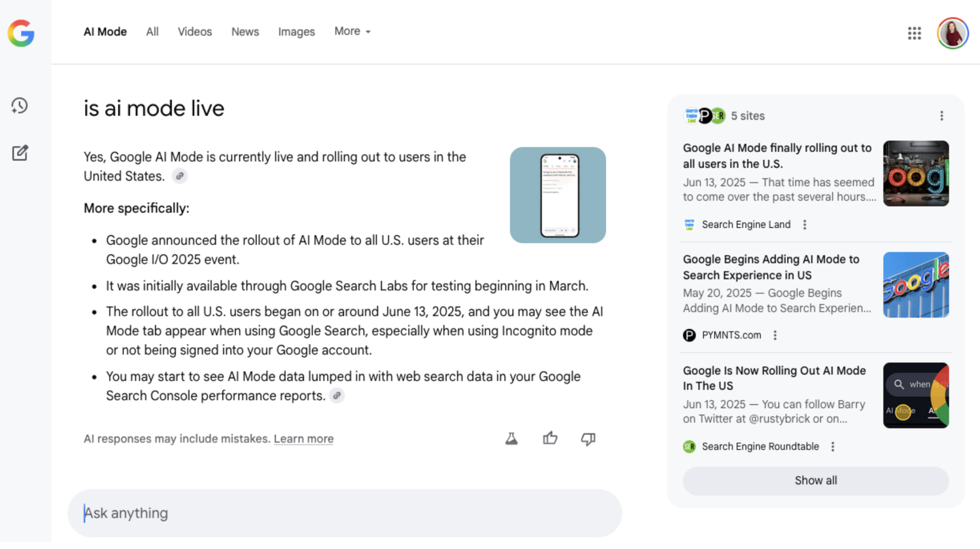The height and width of the screenshot is (549, 980).
Task: Switch to the All tab
Action: click(x=152, y=32)
